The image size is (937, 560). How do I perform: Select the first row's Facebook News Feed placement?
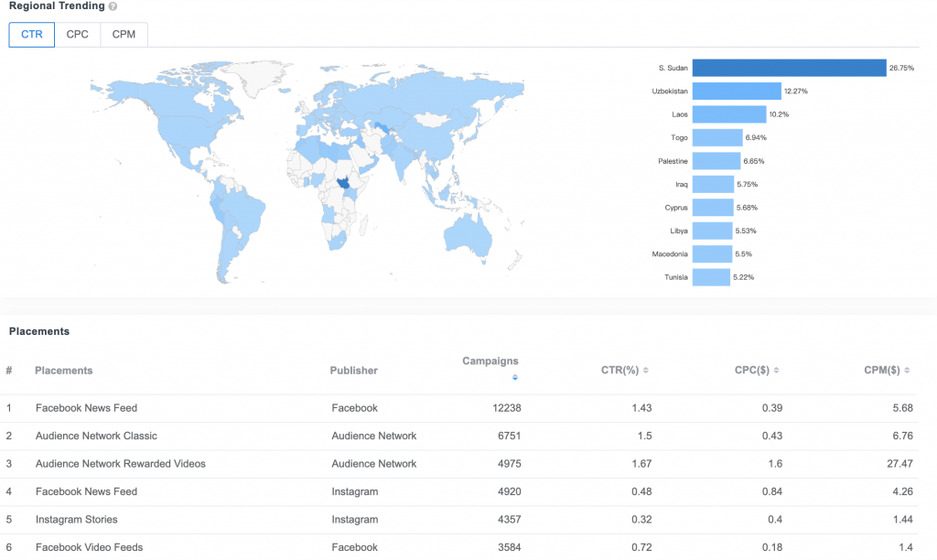tap(86, 408)
